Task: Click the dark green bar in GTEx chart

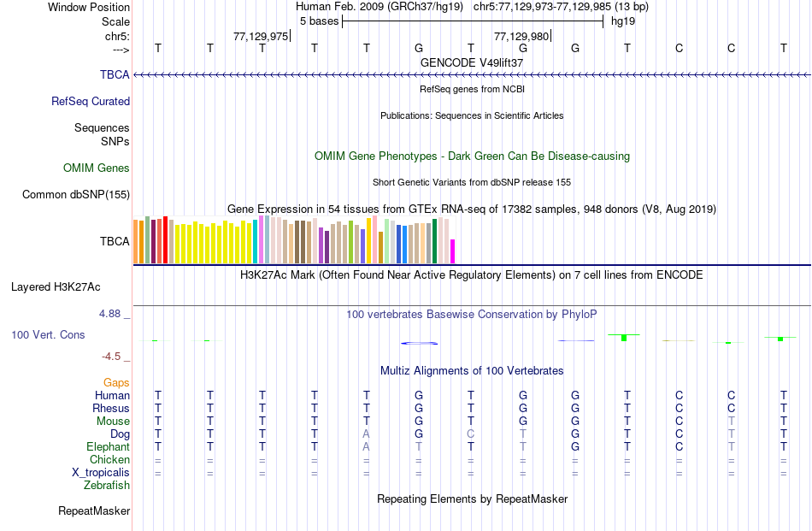Action: click(x=434, y=241)
